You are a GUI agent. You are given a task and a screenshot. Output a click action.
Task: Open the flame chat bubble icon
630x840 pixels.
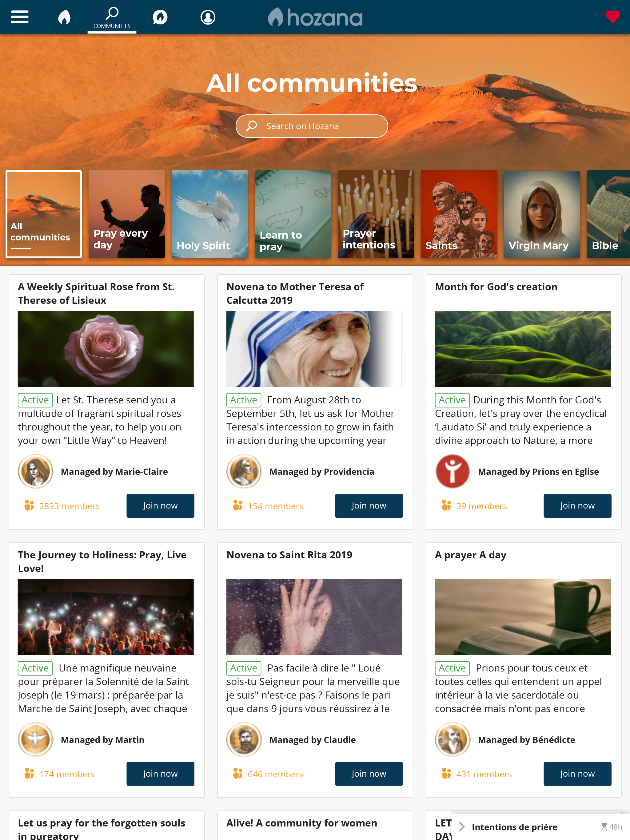[160, 17]
